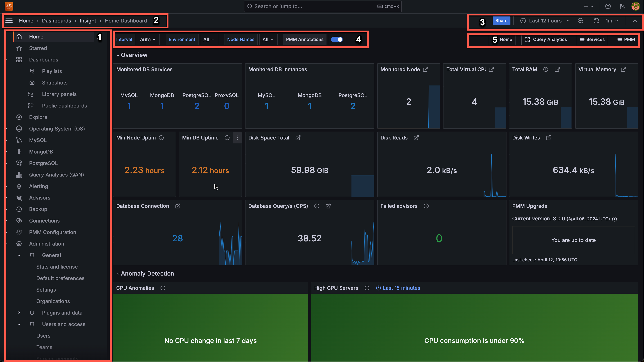Toggle the hamburger navigation menu
The width and height of the screenshot is (644, 362).
(x=9, y=21)
